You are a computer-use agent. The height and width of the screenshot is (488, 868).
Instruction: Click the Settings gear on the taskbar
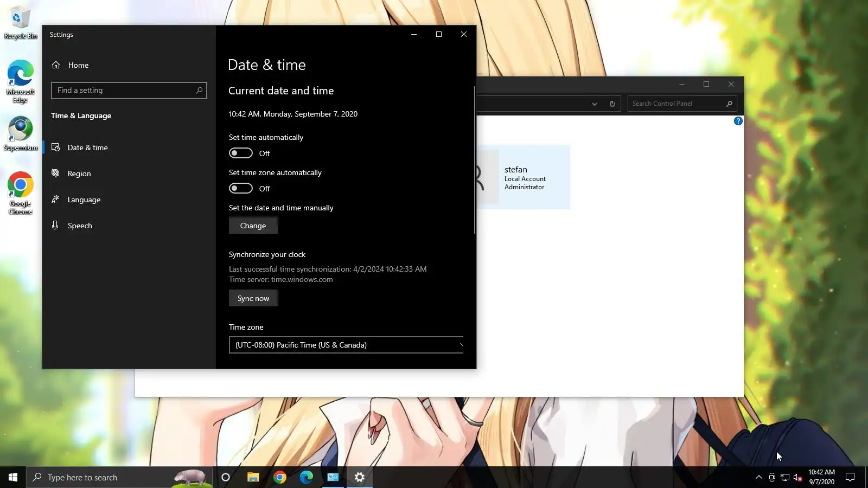[x=360, y=477]
